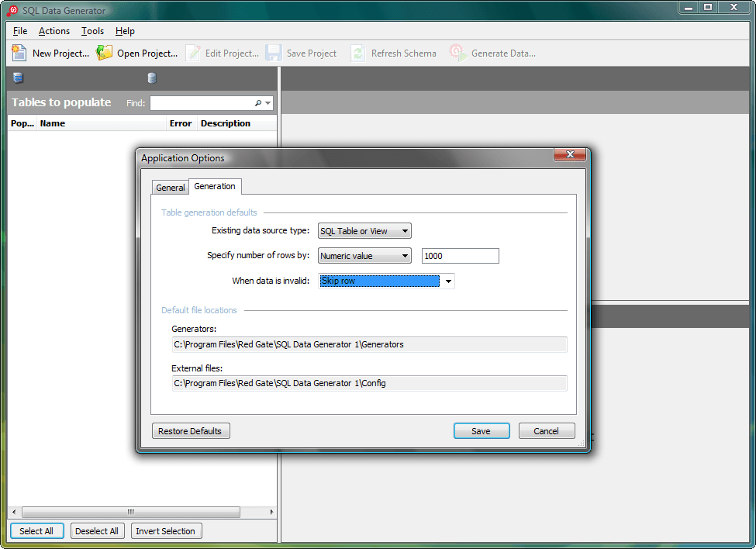756x549 pixels.
Task: Click the SQL Data Generator app icon in title bar
Action: [x=12, y=10]
